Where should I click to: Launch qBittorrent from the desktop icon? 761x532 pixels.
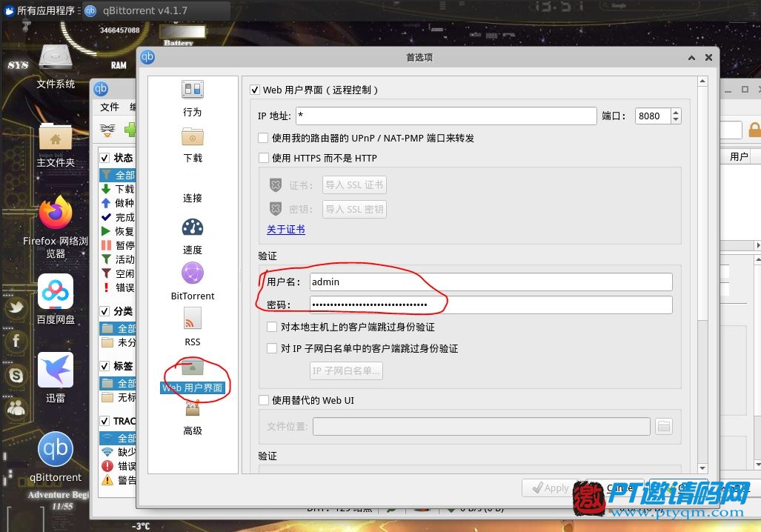(x=56, y=457)
